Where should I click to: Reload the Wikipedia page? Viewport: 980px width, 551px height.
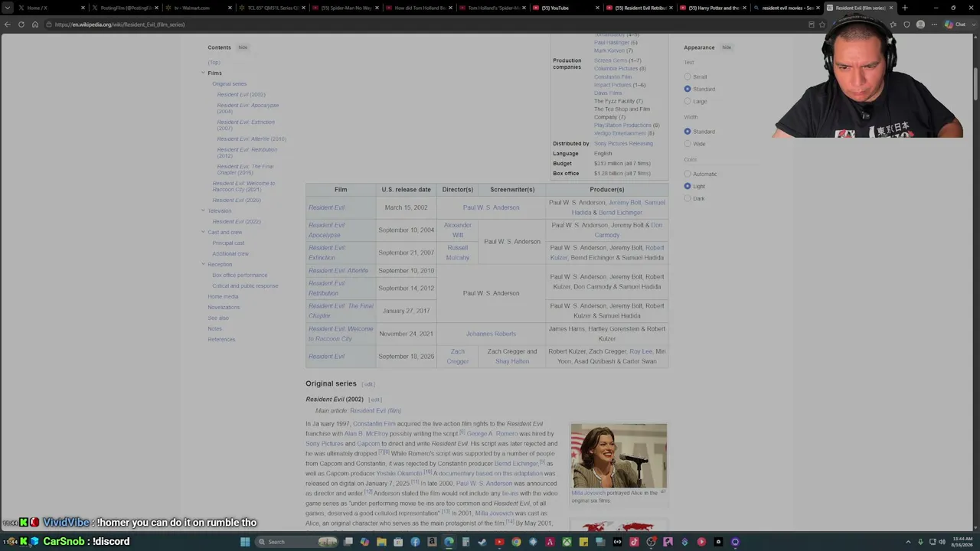21,24
